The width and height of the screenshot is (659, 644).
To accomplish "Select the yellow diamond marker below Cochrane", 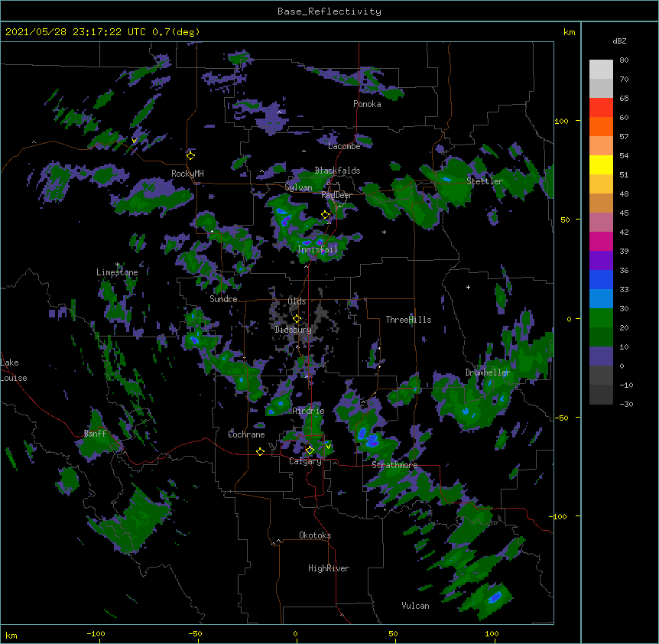I will tap(260, 451).
